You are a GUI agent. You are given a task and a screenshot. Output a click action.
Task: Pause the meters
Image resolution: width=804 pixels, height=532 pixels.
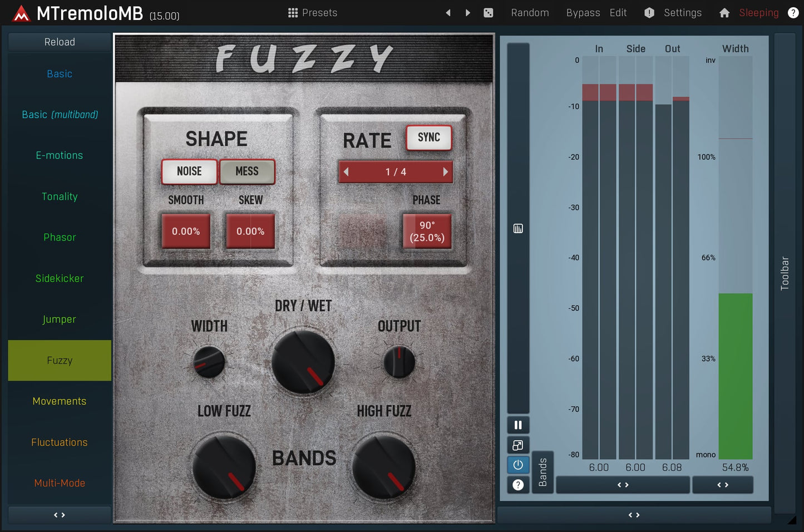pos(518,425)
